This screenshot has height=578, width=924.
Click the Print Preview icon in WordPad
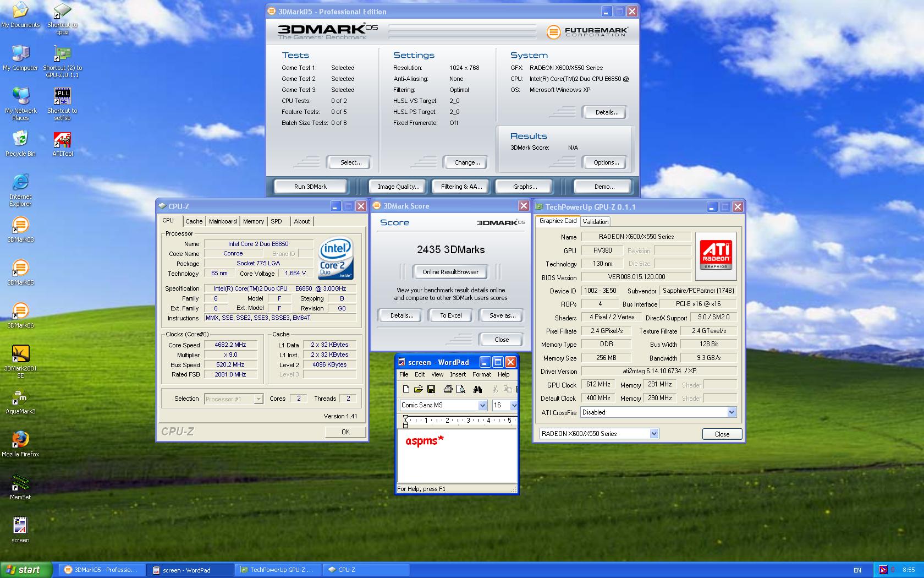click(461, 389)
